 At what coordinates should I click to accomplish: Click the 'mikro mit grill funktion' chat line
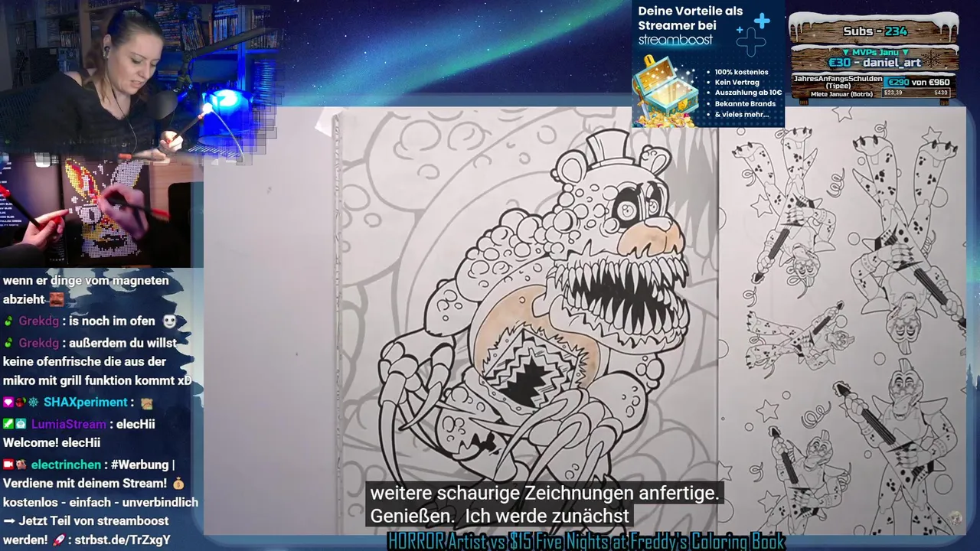[x=97, y=381]
